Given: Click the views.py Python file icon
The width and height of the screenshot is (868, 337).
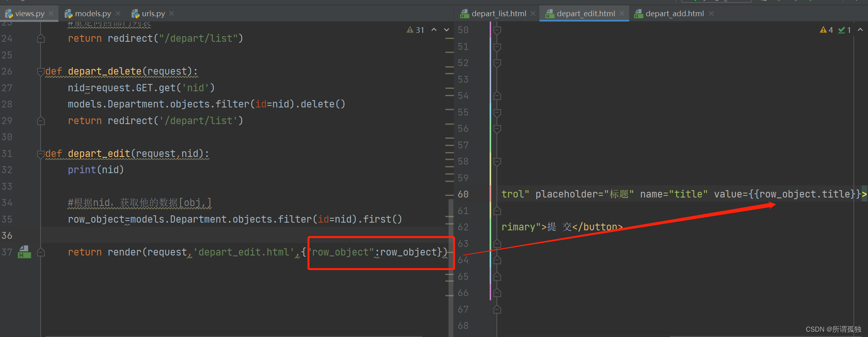Looking at the screenshot, I should pos(9,14).
